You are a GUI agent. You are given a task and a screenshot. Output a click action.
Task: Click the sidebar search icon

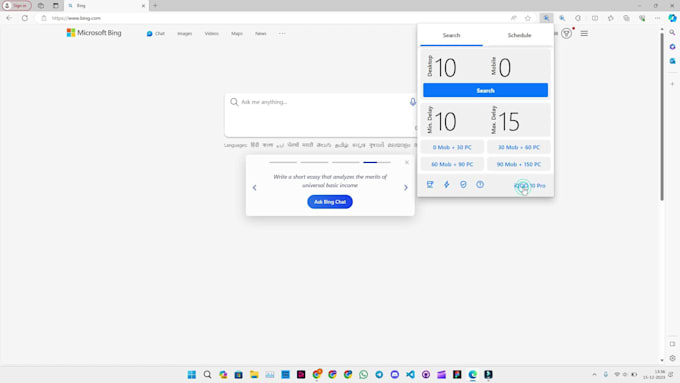672,33
